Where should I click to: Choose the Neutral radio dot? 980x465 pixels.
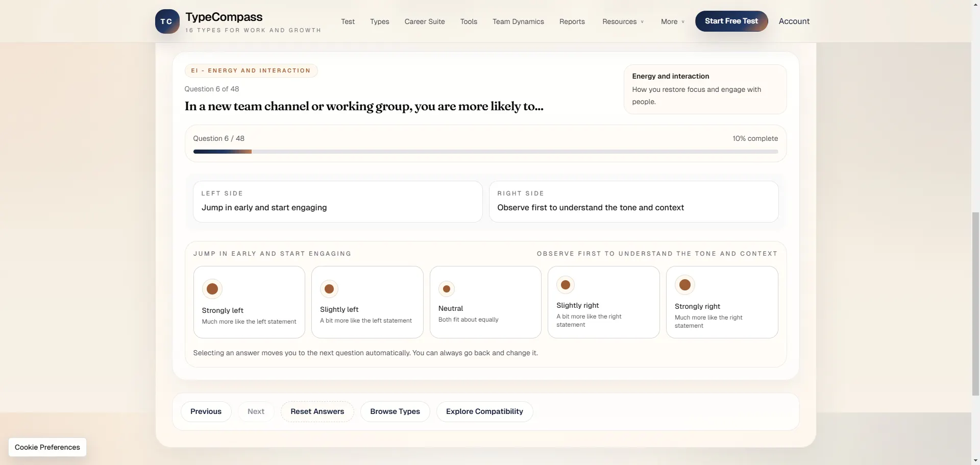point(447,289)
